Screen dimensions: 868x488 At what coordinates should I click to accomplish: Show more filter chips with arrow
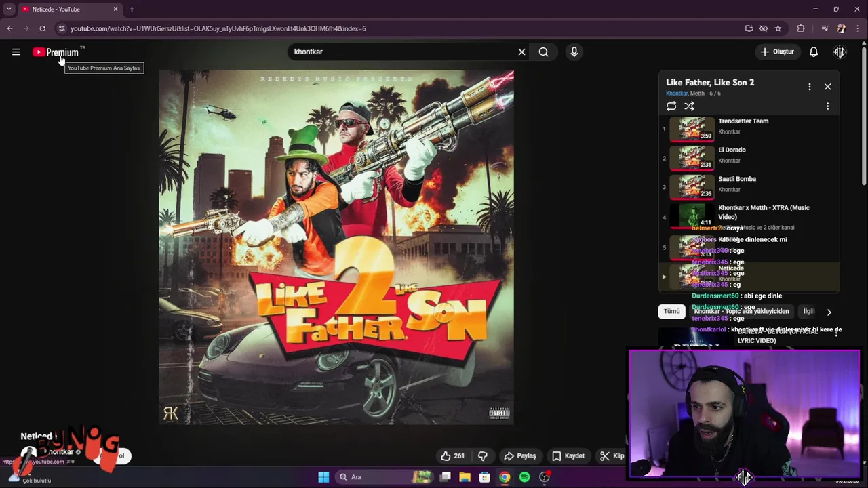tap(829, 312)
